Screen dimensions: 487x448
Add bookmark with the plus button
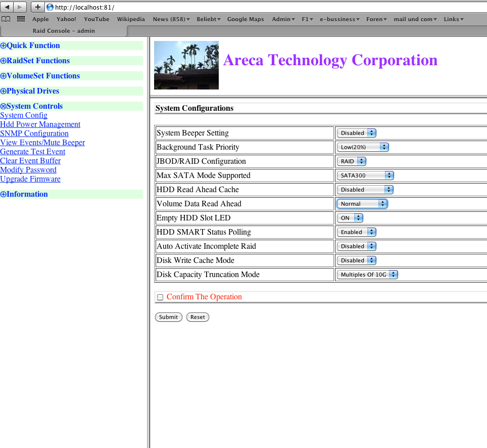37,7
